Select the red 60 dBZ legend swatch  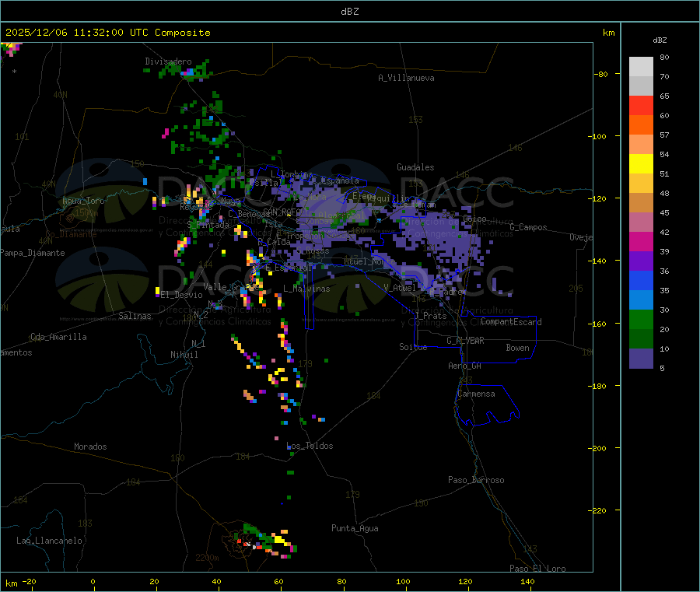(641, 105)
